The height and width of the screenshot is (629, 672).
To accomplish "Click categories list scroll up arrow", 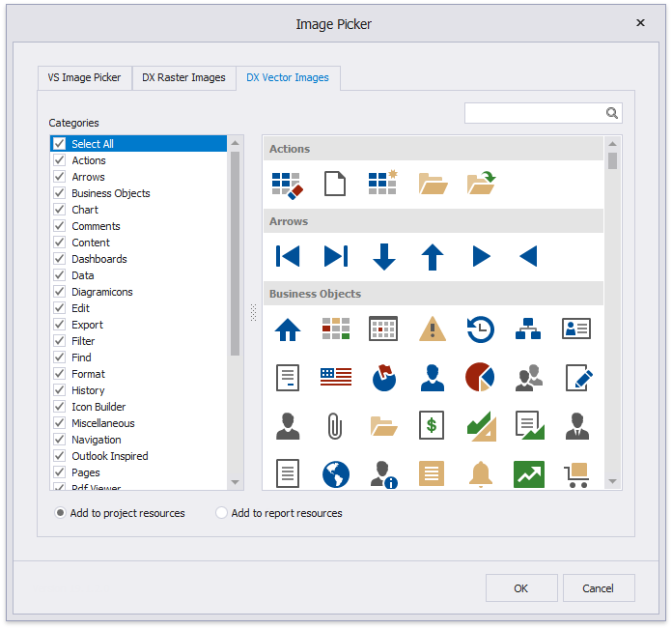I will [x=235, y=143].
